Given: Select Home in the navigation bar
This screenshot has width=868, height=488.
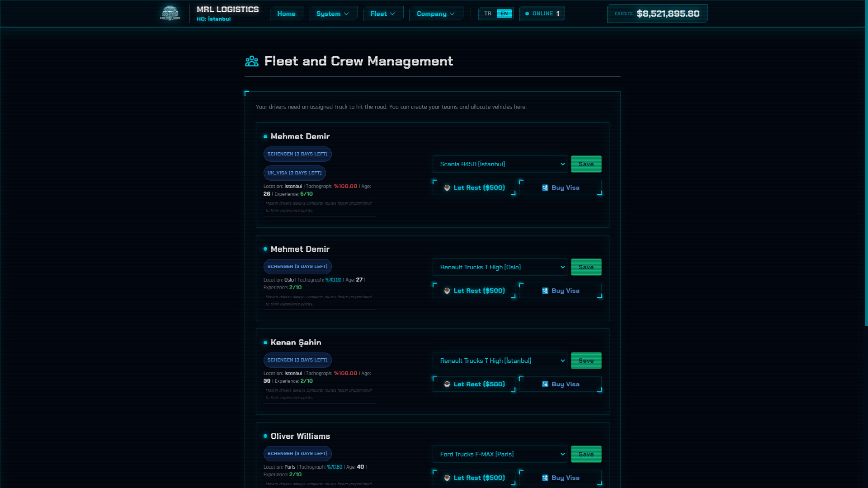Looking at the screenshot, I should (286, 14).
